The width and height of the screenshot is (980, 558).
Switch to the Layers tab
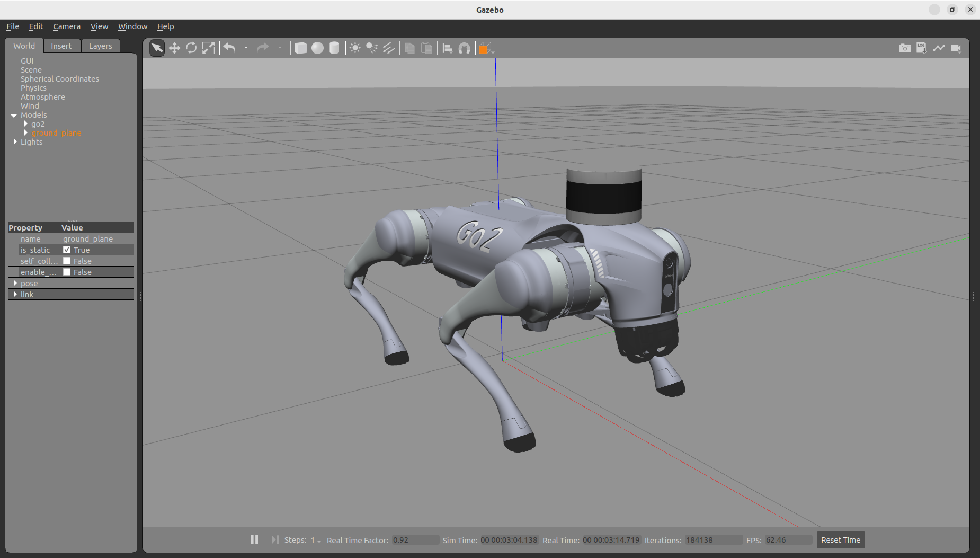tap(101, 46)
